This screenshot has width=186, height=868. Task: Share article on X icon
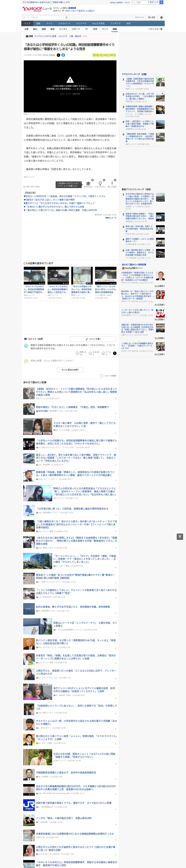(x=58, y=55)
